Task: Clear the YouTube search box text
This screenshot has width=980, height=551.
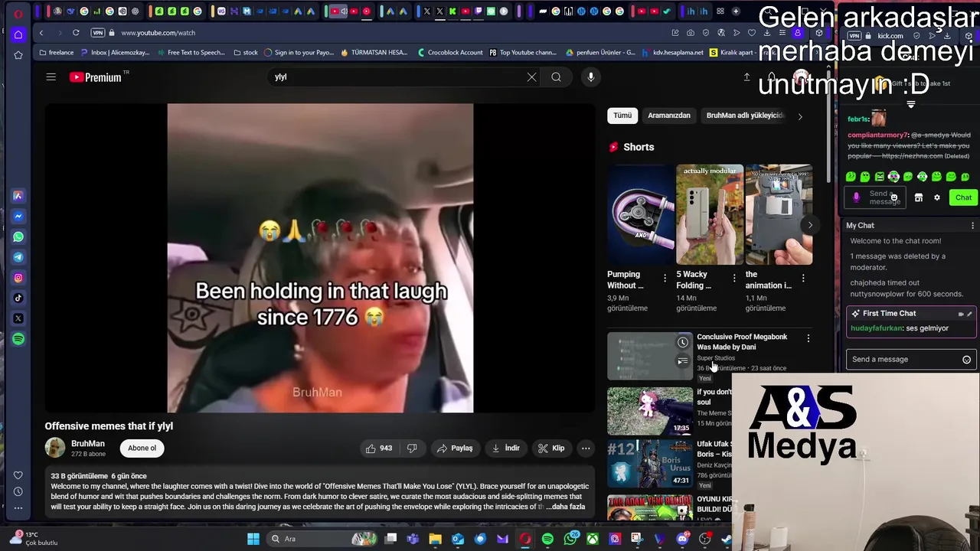Action: click(x=531, y=77)
